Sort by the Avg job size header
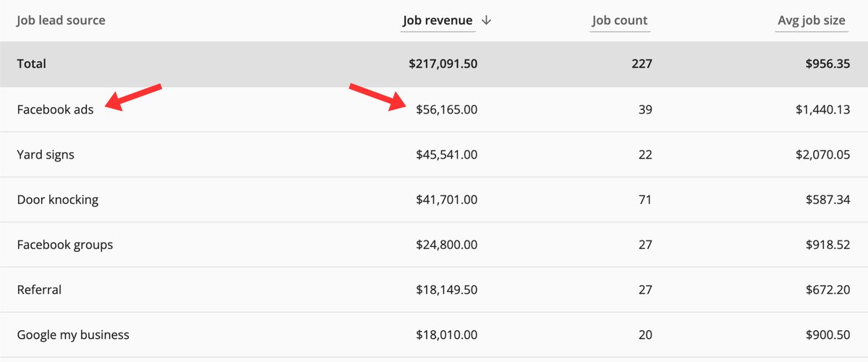The width and height of the screenshot is (868, 362). click(x=811, y=20)
